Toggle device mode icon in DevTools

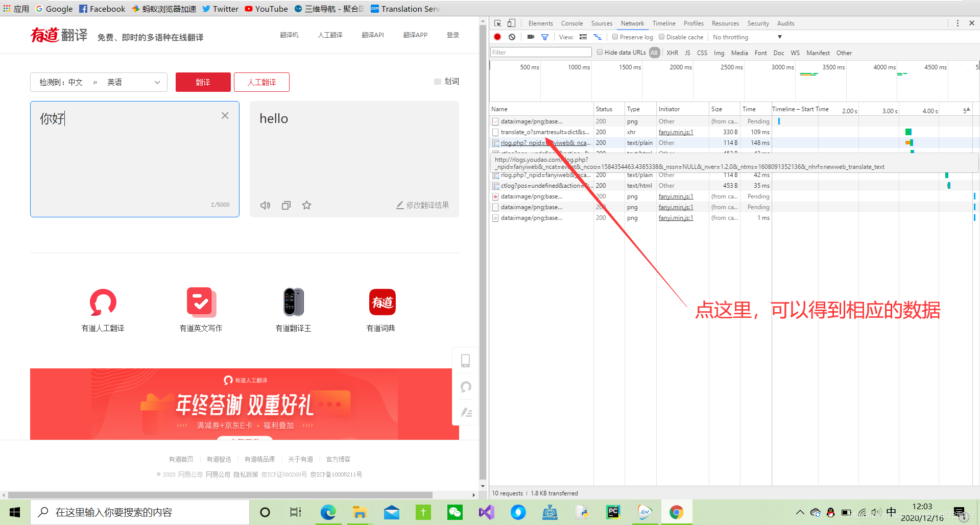(511, 23)
